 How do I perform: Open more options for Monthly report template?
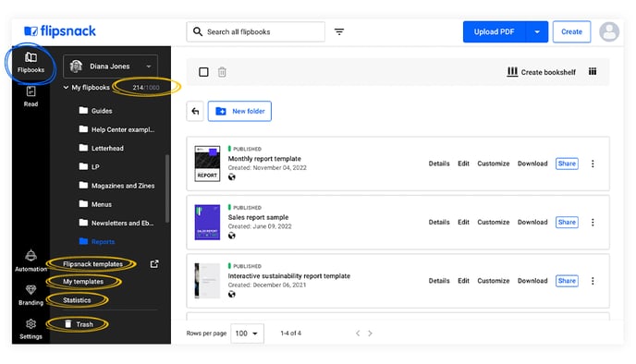point(593,164)
